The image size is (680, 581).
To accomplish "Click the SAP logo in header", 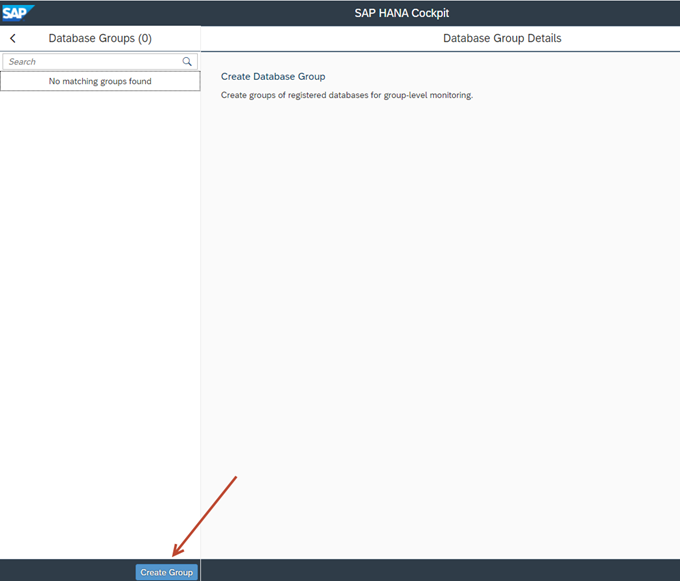I will 17,13.
